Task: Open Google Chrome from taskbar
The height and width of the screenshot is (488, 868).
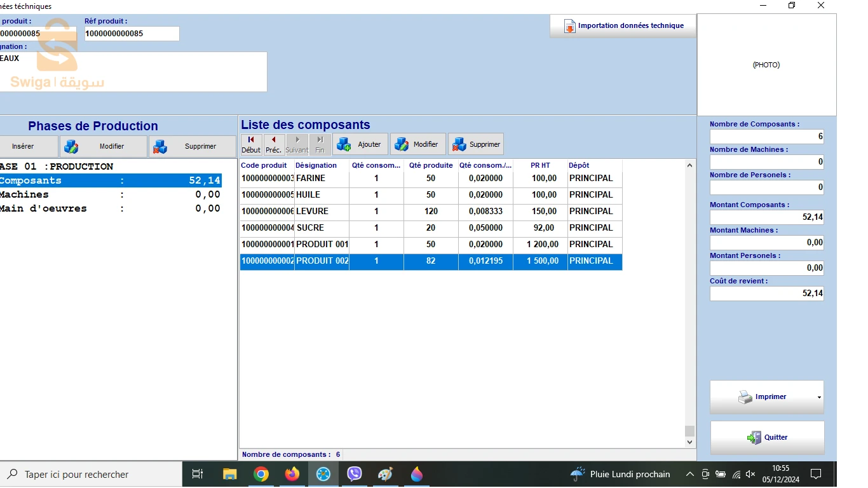Action: click(x=261, y=474)
